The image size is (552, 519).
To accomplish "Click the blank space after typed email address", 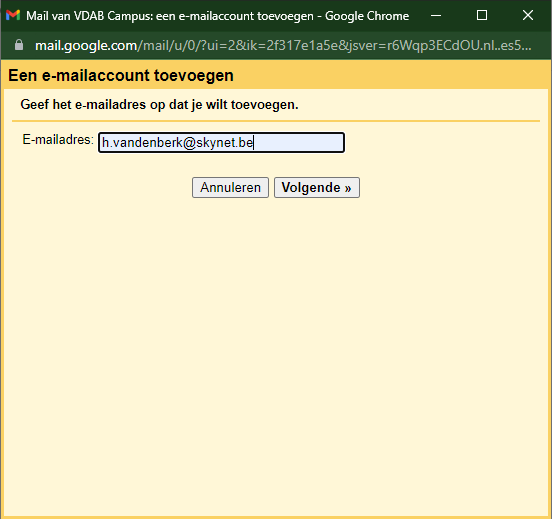I will 299,143.
